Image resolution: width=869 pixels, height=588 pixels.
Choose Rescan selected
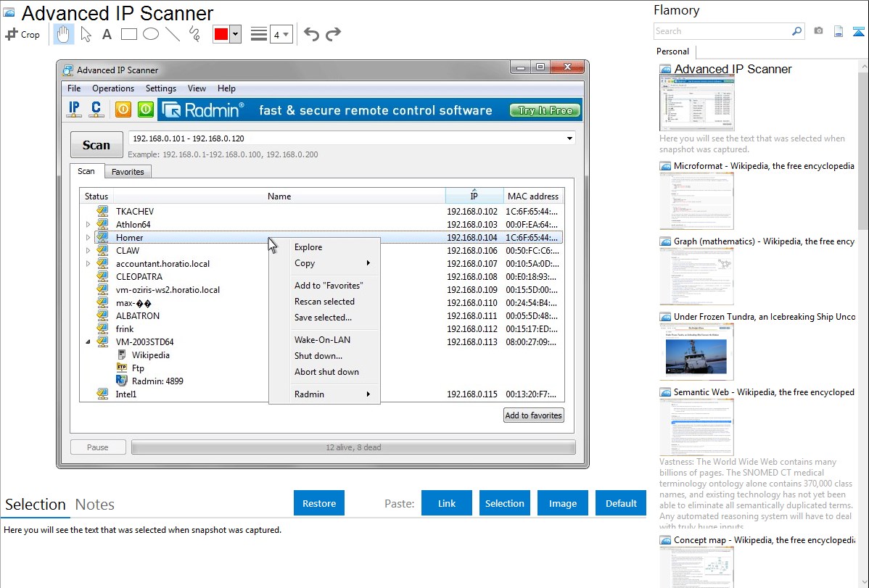click(x=324, y=302)
